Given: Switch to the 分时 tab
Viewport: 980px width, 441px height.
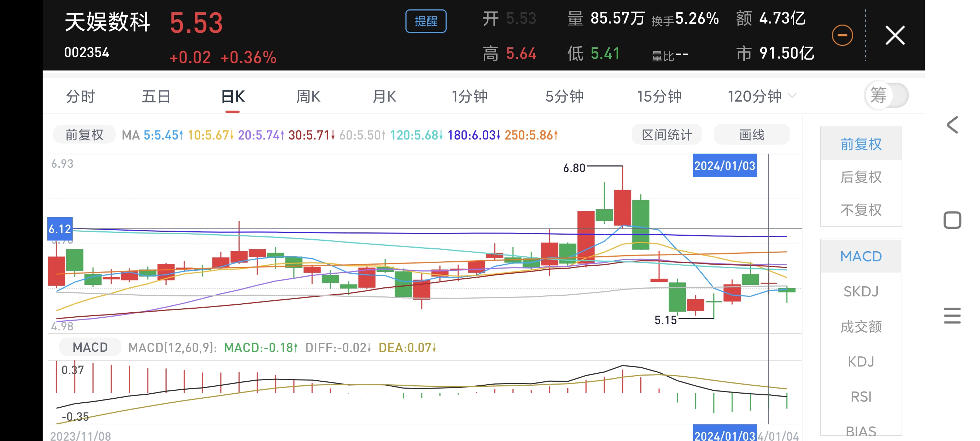Looking at the screenshot, I should pos(80,96).
